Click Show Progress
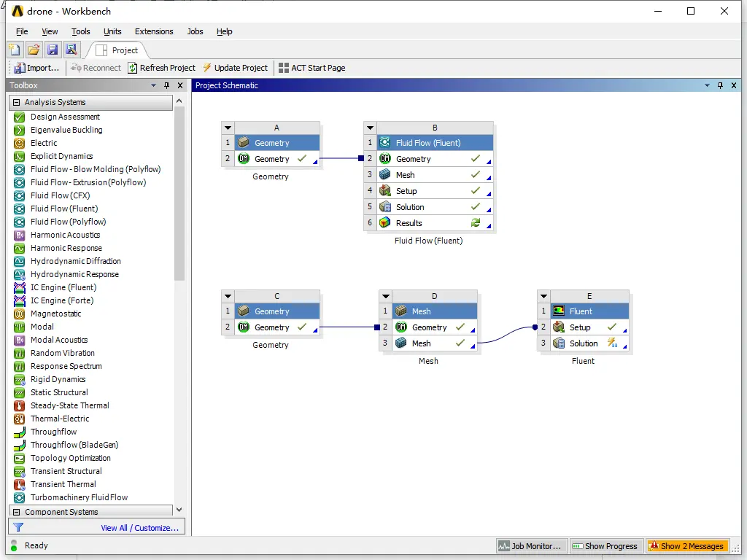747x560 pixels. (x=606, y=546)
